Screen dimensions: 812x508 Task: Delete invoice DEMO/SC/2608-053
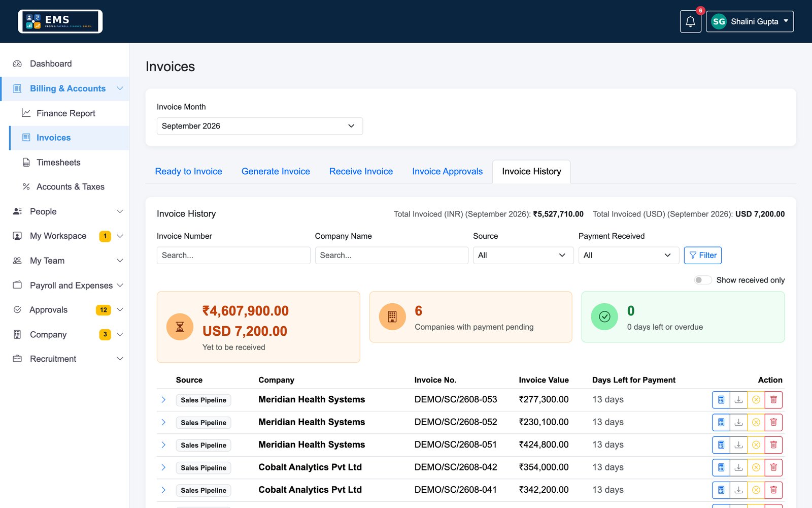tap(773, 400)
